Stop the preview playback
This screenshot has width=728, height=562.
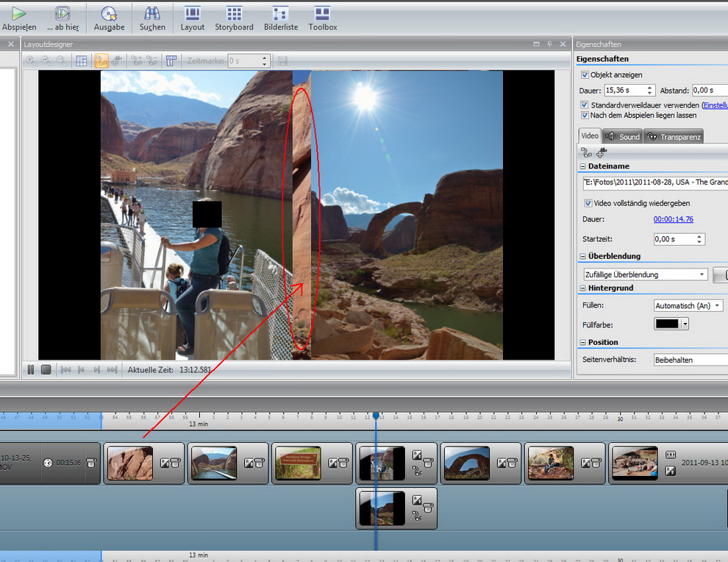pyautogui.click(x=46, y=369)
